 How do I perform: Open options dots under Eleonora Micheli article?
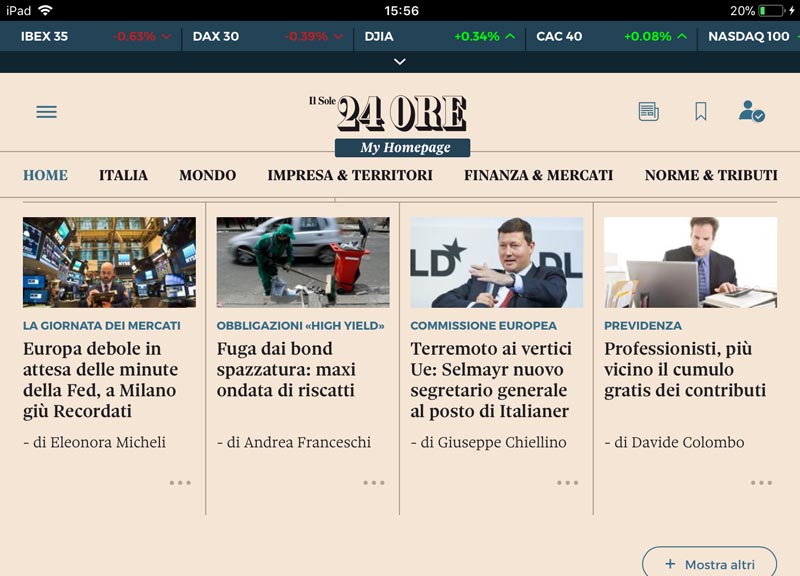[180, 483]
